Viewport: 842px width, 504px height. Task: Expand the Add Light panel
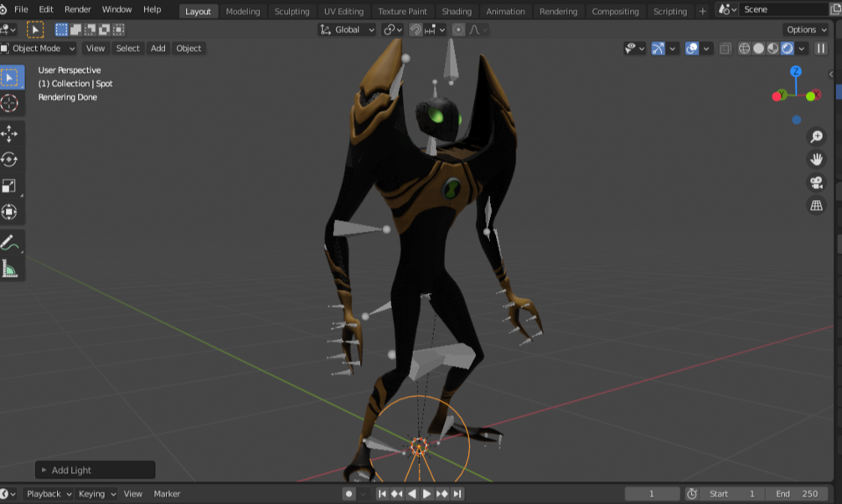(x=95, y=471)
